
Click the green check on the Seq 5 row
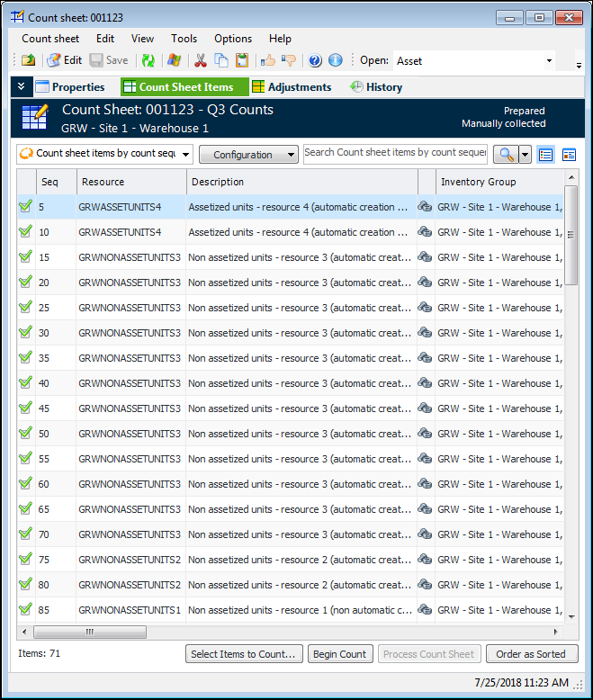[25, 207]
